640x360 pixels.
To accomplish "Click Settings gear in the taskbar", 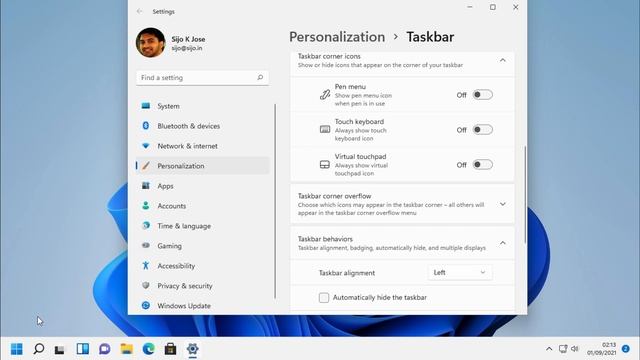I will [x=192, y=349].
